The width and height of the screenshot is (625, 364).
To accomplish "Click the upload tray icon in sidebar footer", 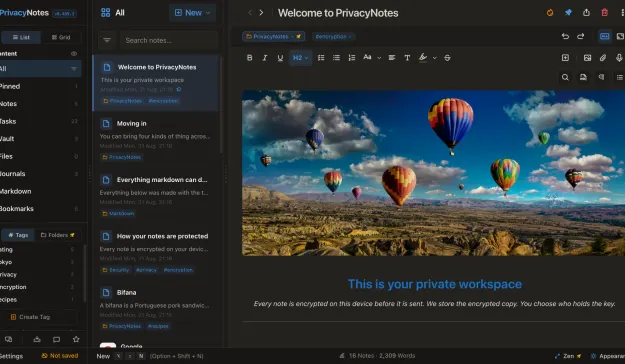I will point(37,339).
